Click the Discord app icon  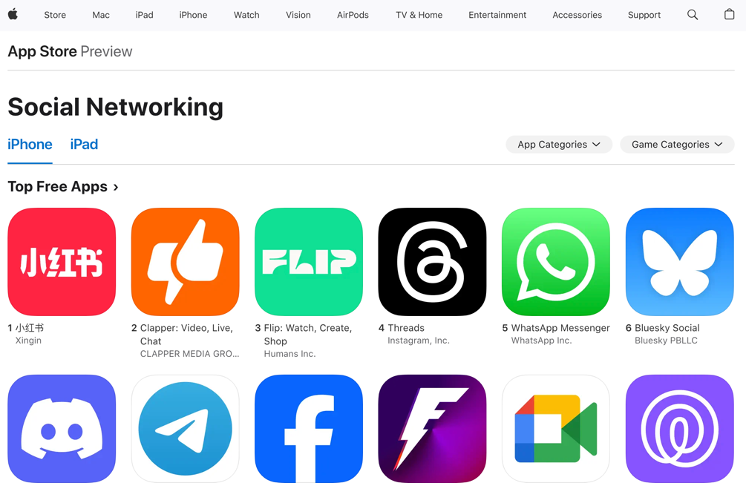(62, 429)
